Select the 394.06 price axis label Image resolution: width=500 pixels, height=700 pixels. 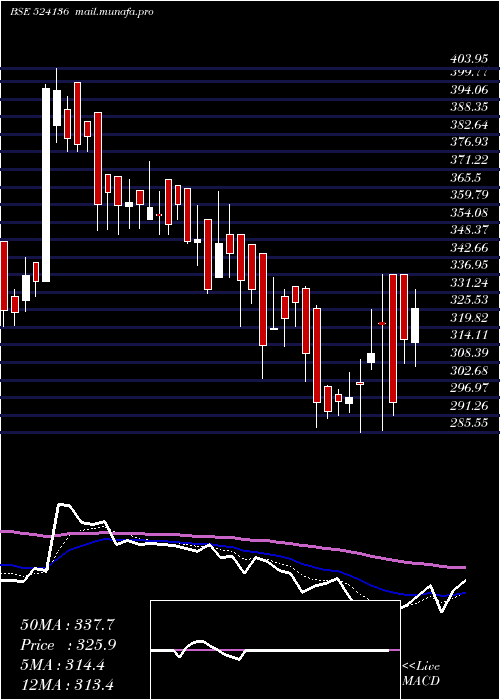(x=468, y=90)
